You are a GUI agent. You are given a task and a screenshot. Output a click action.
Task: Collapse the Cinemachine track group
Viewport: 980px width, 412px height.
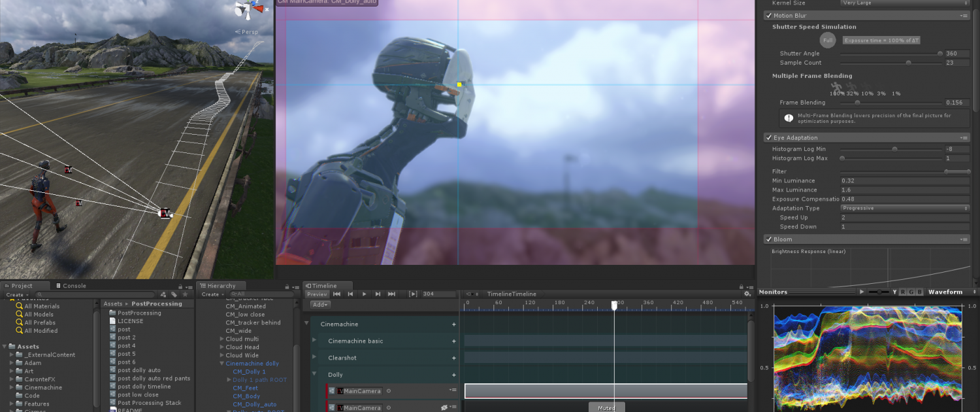[307, 324]
